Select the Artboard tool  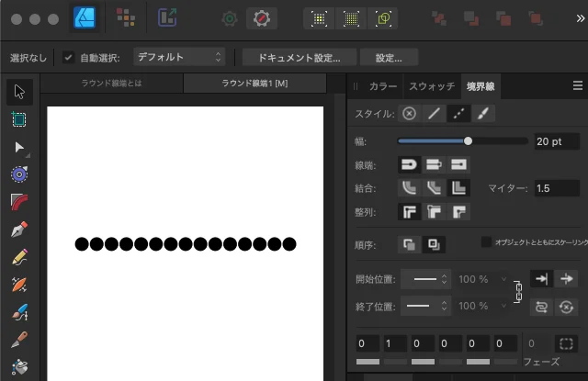click(19, 119)
